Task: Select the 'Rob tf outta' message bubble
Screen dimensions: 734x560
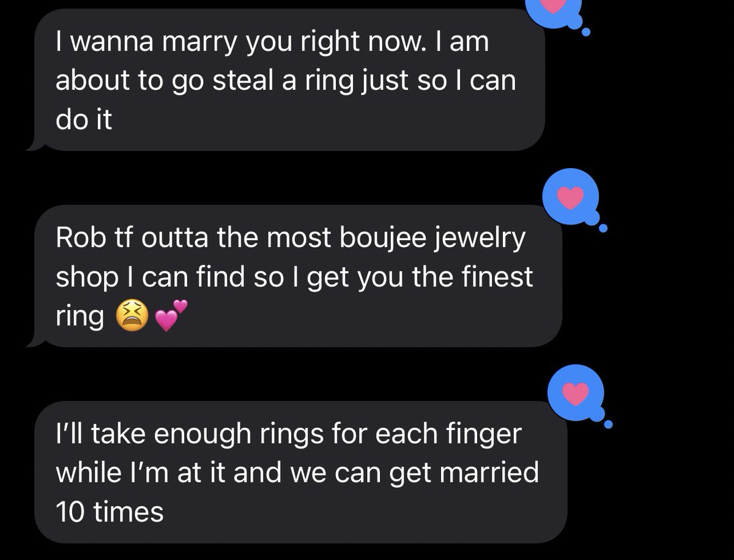Action: click(x=294, y=276)
